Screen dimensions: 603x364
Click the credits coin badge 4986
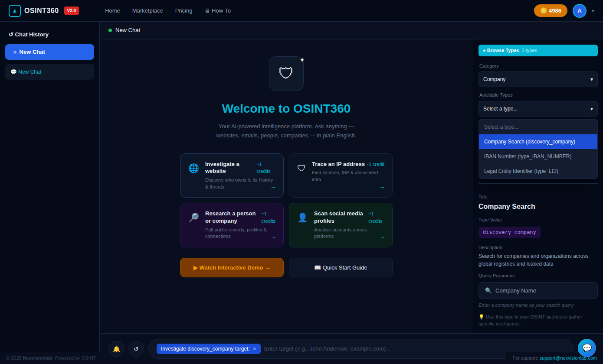(551, 11)
